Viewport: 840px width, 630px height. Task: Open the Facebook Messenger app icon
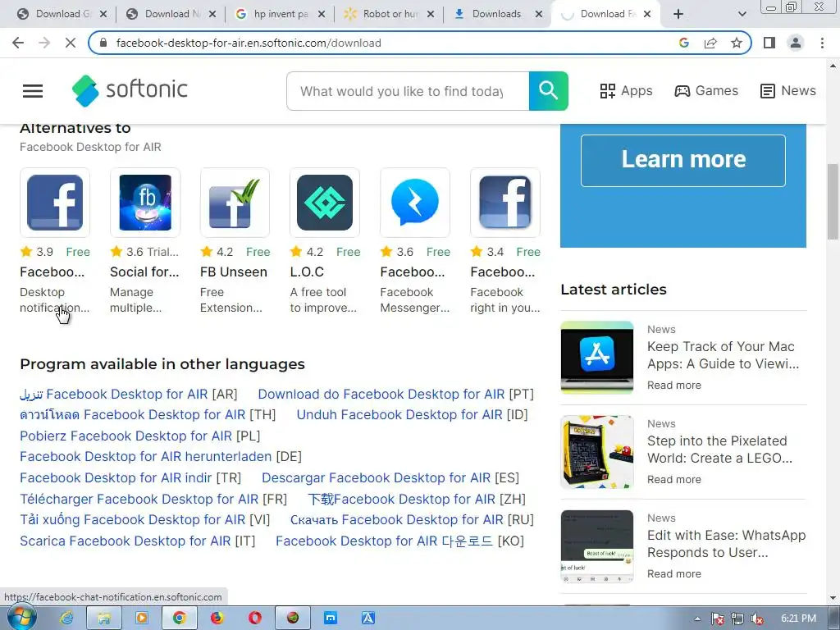[x=414, y=203]
